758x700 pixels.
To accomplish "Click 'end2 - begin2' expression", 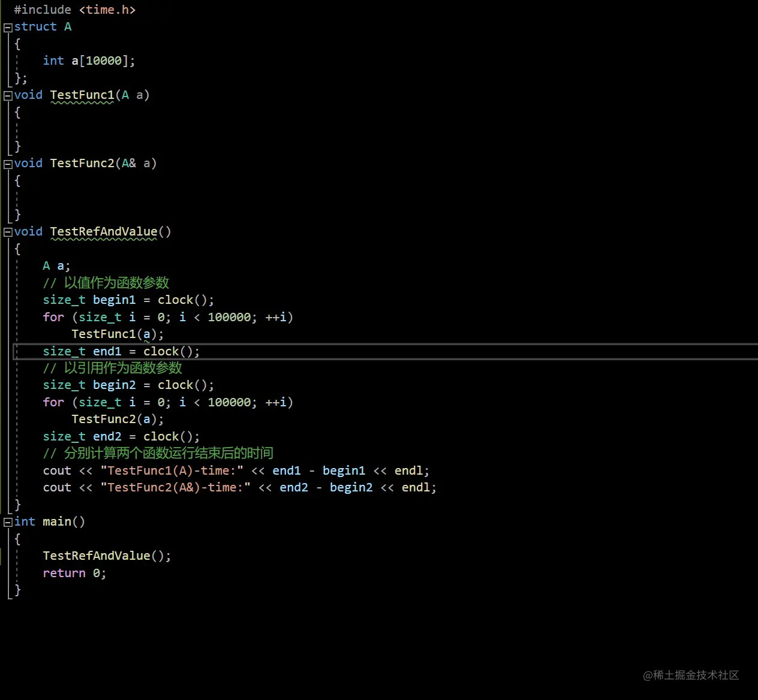I will (326, 487).
